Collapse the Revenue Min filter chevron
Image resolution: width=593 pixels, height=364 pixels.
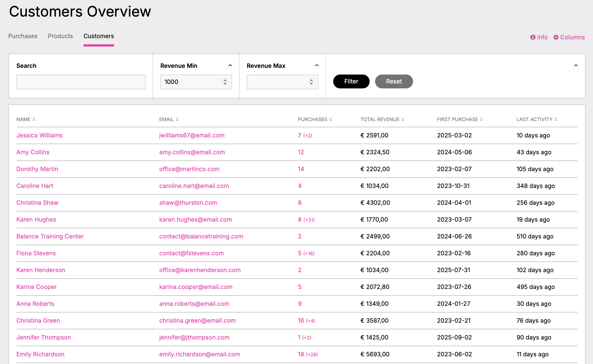(x=230, y=65)
